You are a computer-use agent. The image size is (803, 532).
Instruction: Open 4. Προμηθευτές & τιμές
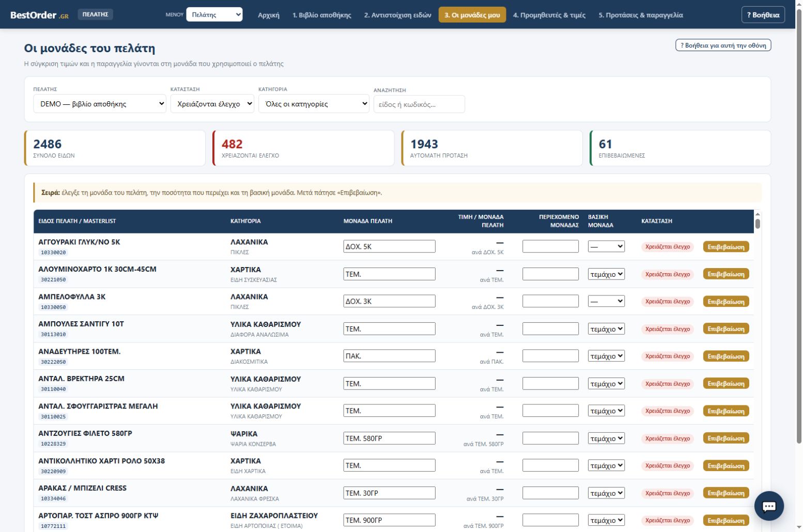point(549,15)
